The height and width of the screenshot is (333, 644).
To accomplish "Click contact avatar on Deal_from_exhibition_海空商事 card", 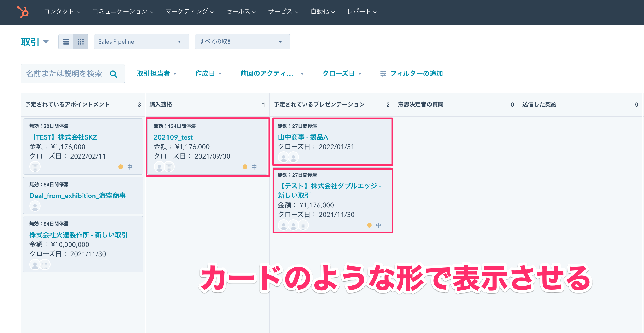I will pos(35,206).
